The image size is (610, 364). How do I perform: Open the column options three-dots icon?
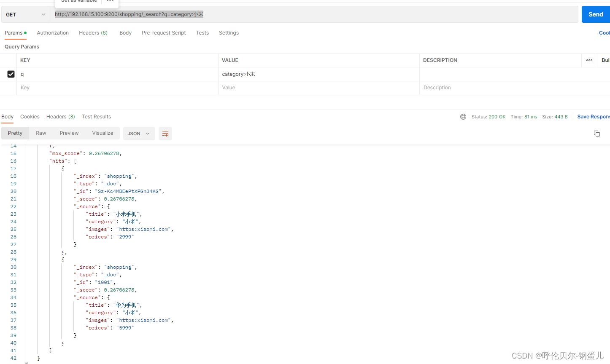[x=589, y=60]
